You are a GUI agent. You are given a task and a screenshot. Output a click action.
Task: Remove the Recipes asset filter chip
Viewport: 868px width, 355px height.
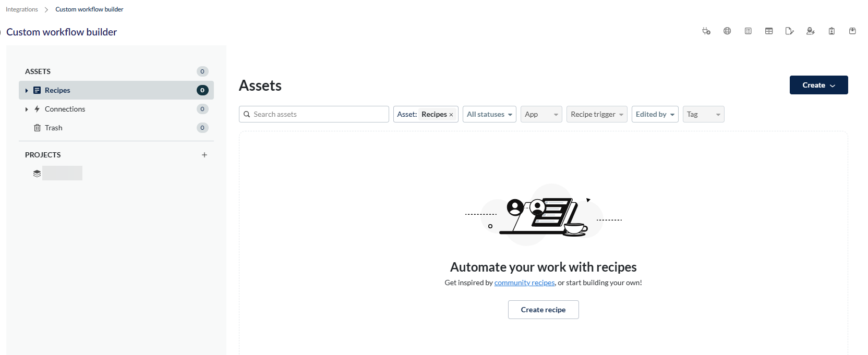pos(451,115)
